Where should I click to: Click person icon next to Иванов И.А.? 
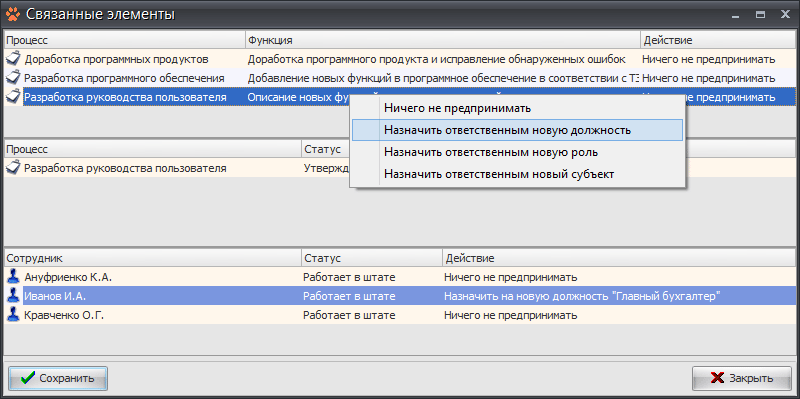(x=14, y=296)
